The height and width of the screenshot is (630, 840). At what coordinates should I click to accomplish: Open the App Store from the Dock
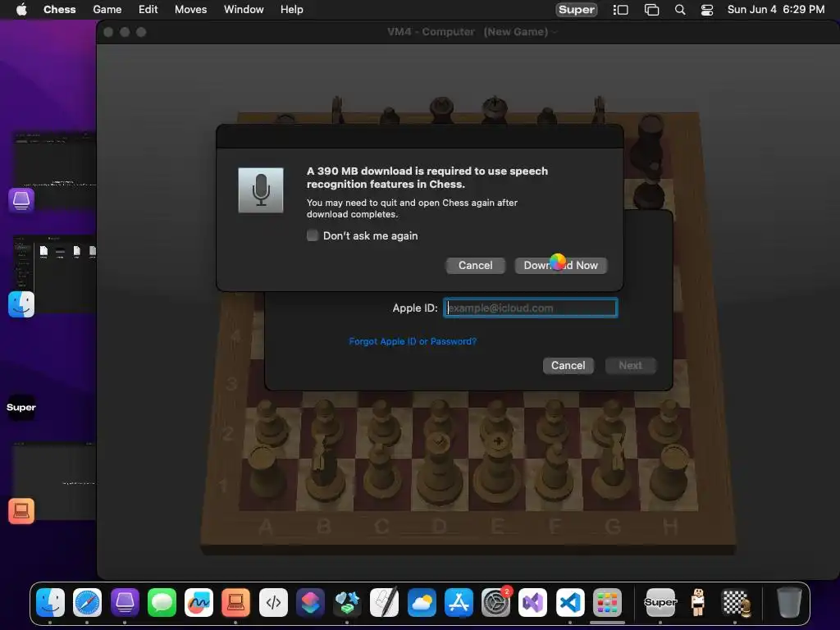point(459,602)
